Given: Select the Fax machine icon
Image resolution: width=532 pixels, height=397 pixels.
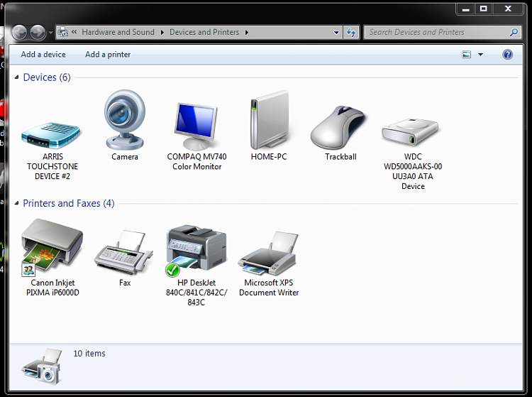Looking at the screenshot, I should 123,253.
